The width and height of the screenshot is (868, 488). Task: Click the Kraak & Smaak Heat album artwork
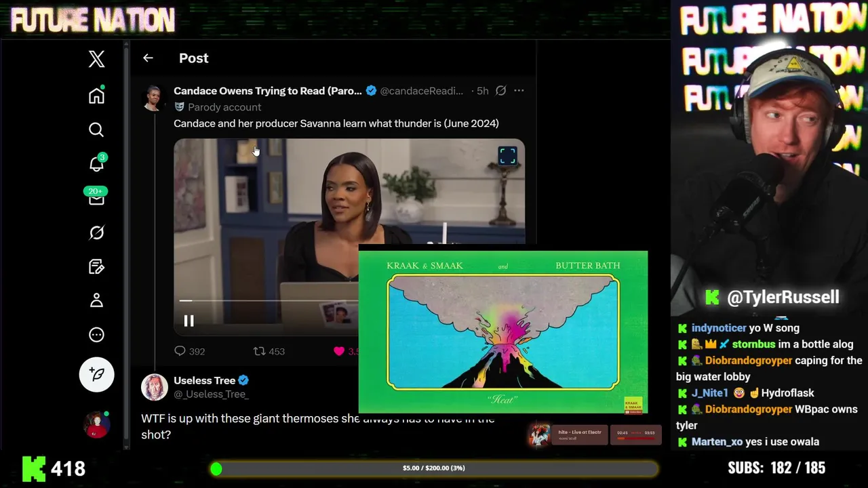coord(503,332)
